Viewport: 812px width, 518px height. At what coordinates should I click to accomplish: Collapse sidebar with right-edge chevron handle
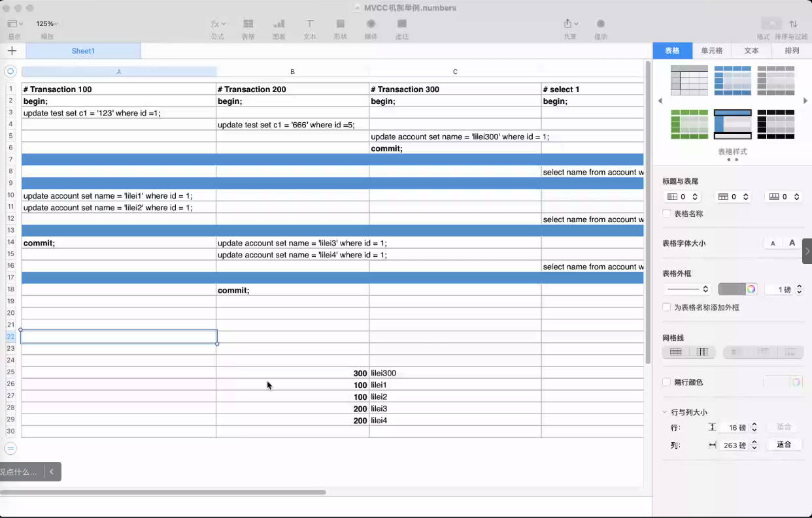pos(807,251)
